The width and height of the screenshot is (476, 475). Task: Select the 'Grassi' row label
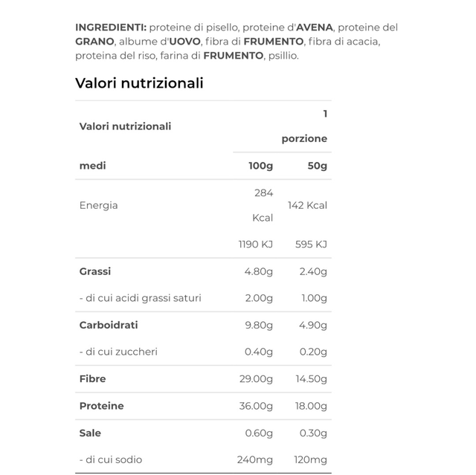[x=95, y=271]
